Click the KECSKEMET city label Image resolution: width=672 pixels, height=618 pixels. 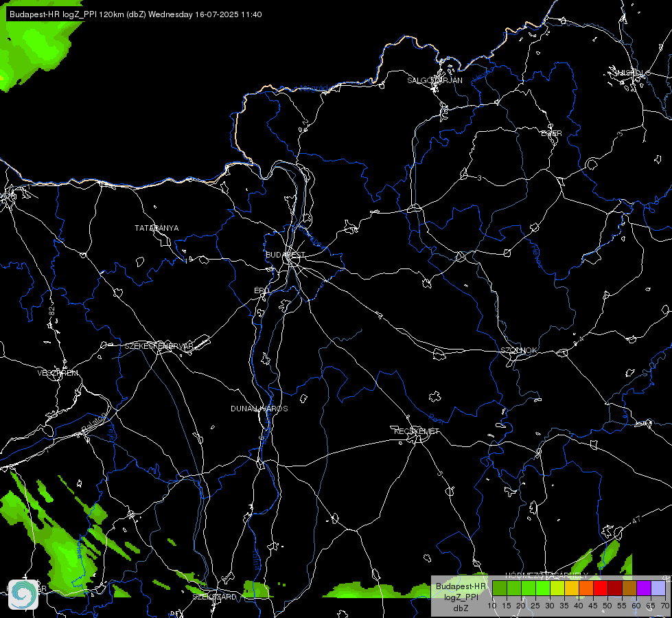tap(417, 431)
